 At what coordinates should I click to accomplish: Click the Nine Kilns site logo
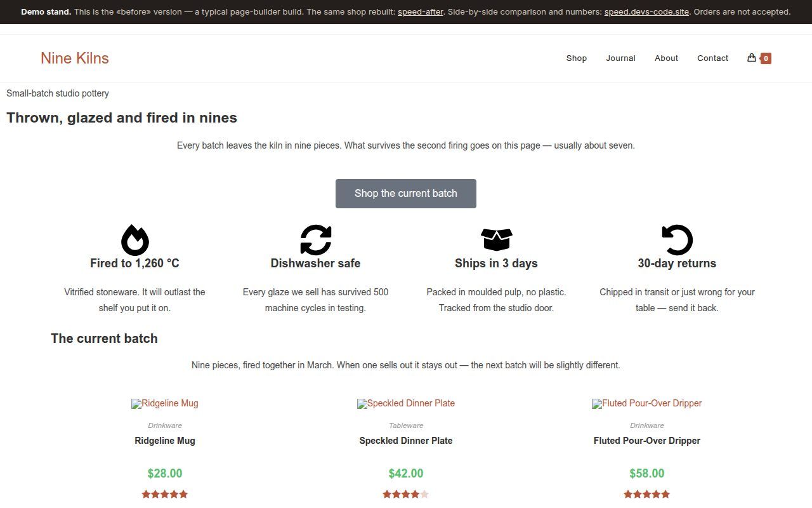pyautogui.click(x=75, y=58)
